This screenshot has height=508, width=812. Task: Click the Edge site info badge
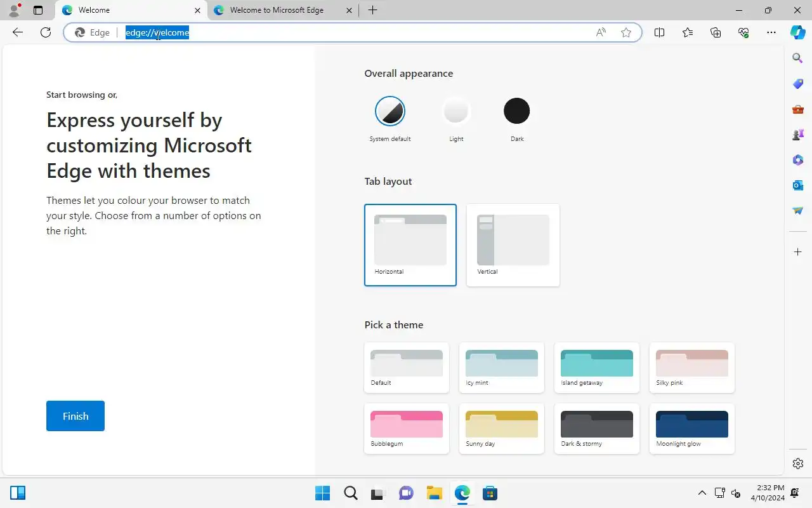click(x=93, y=32)
